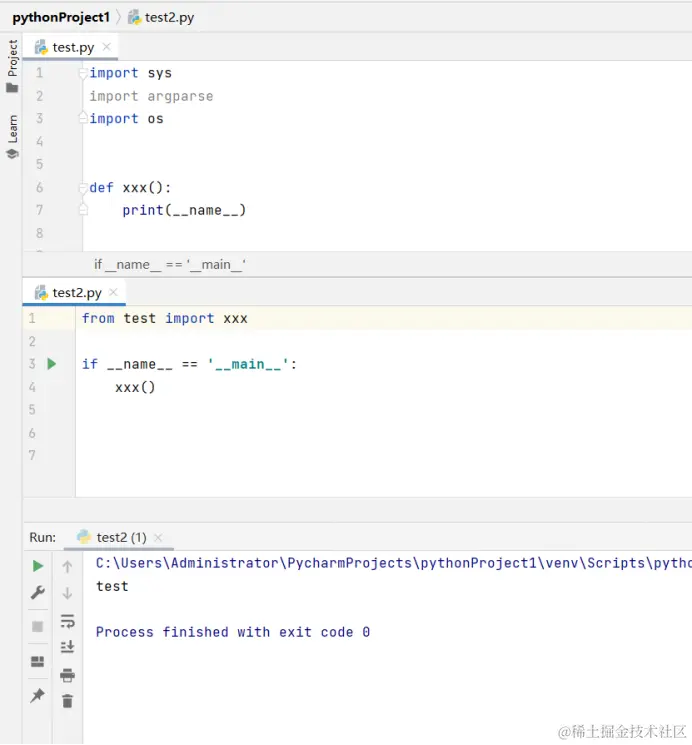Click 'Process finished with exit code 0' text
The image size is (692, 745).
(233, 632)
